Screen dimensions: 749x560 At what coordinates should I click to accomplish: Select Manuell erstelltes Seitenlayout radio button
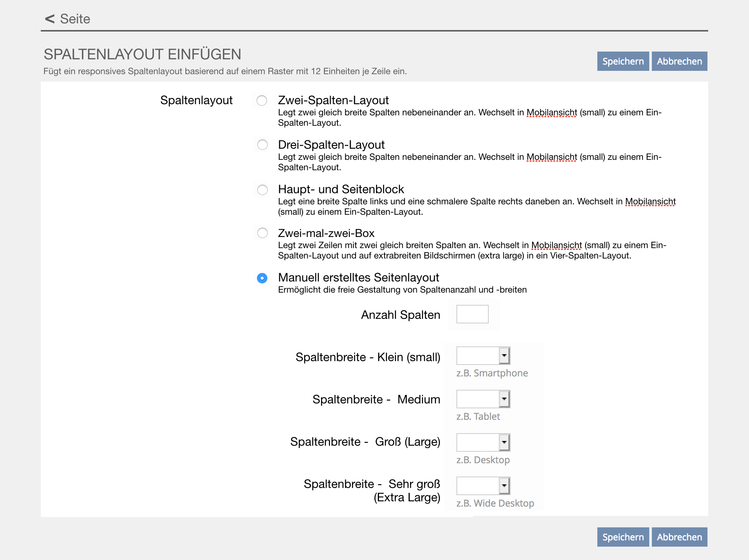tap(262, 278)
